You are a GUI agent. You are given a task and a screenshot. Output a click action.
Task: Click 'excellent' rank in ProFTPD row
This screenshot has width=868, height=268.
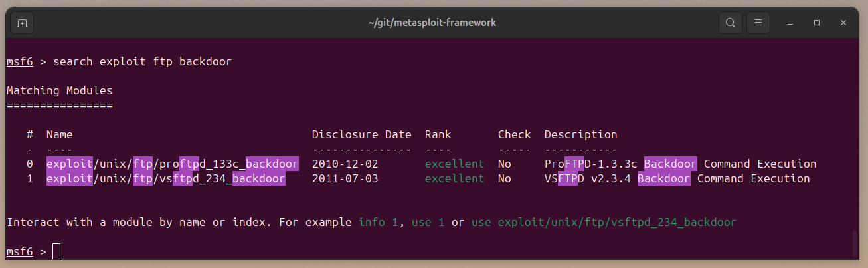[x=455, y=164]
